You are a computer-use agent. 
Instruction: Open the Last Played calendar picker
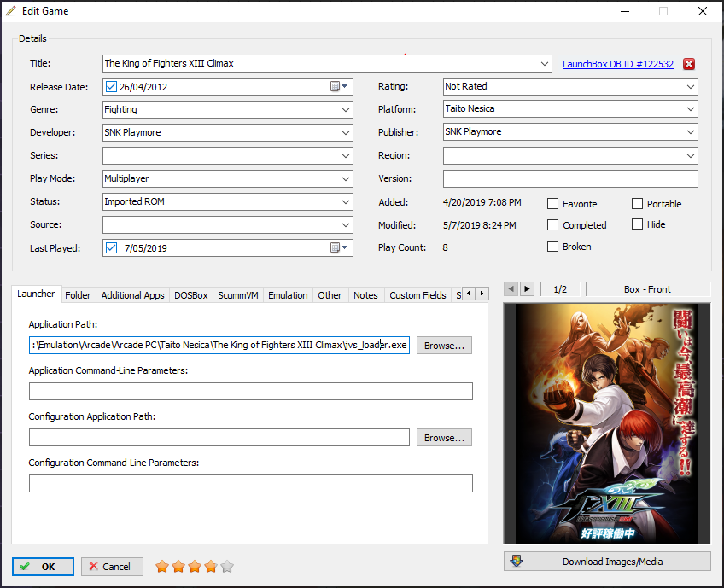click(x=340, y=247)
